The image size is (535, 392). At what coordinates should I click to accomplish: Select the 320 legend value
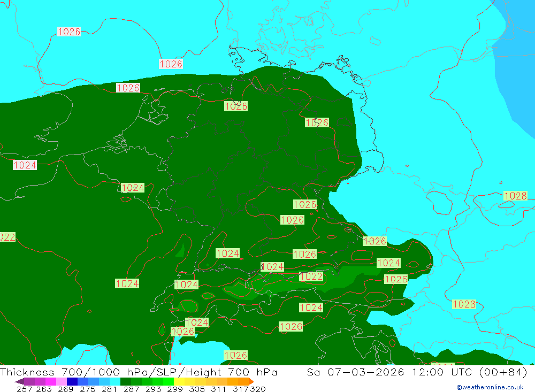point(258,389)
